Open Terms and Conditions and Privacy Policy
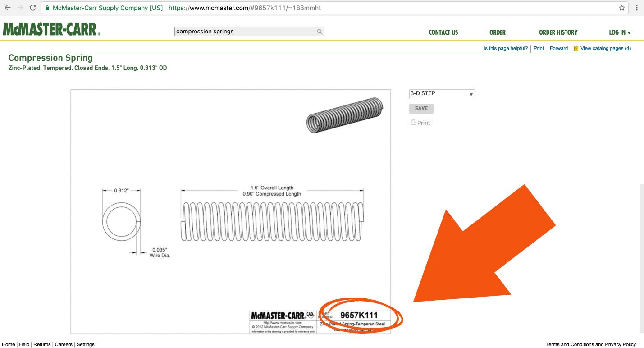The height and width of the screenshot is (348, 644). click(x=591, y=344)
